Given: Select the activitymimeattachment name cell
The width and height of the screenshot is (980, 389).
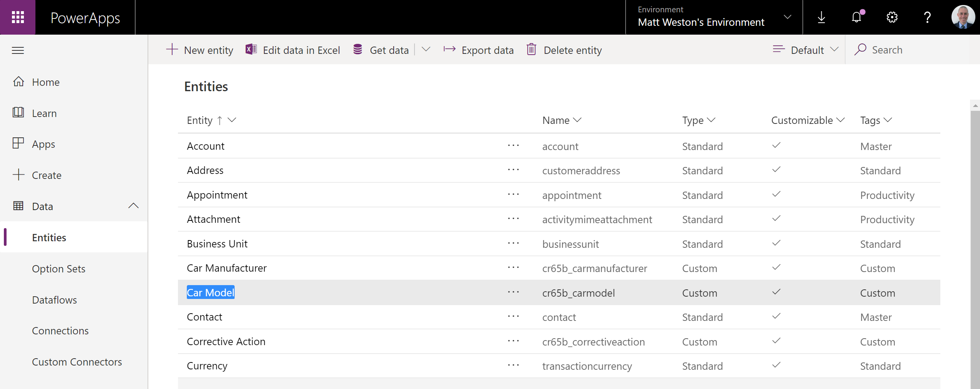Looking at the screenshot, I should point(597,219).
